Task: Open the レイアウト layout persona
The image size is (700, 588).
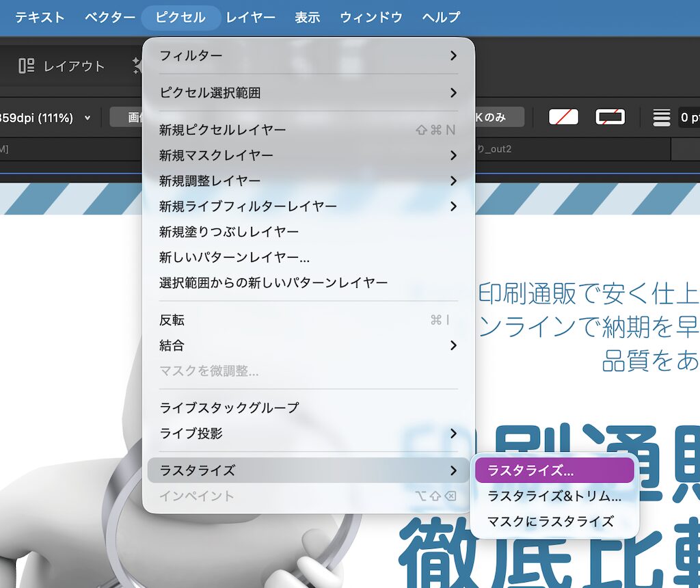Action: pyautogui.click(x=62, y=66)
